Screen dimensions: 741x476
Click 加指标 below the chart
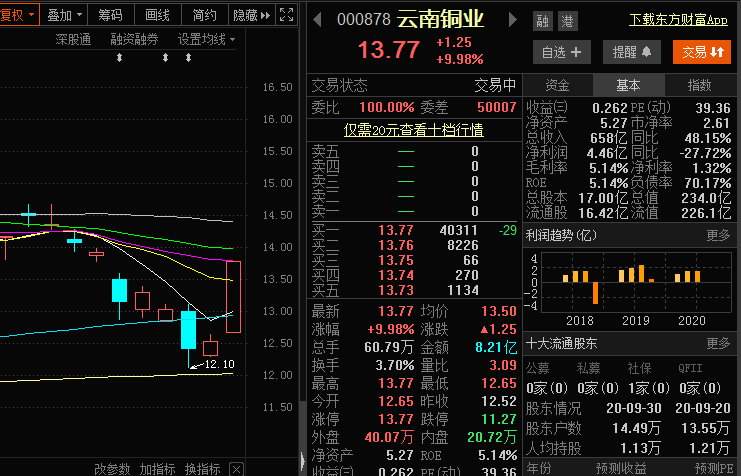tap(158, 469)
